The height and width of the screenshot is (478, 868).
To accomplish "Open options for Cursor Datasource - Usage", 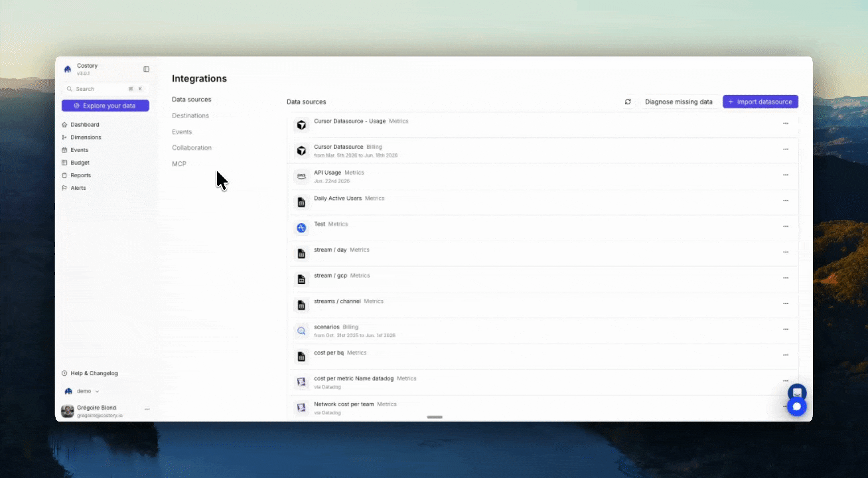I will click(786, 123).
